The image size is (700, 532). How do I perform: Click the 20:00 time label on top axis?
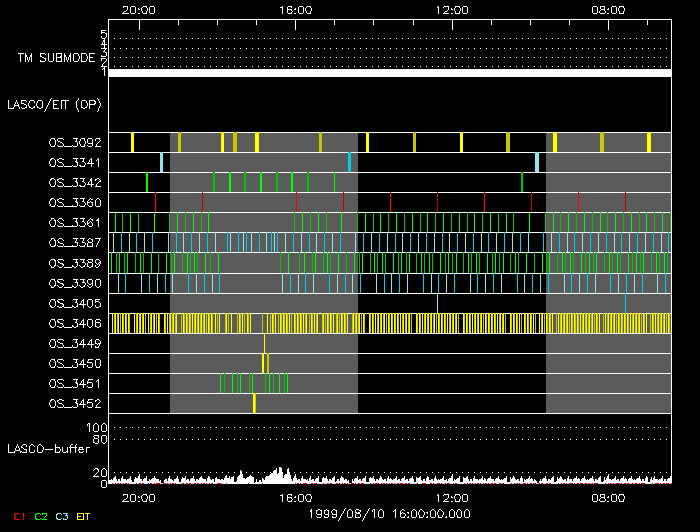tap(137, 9)
